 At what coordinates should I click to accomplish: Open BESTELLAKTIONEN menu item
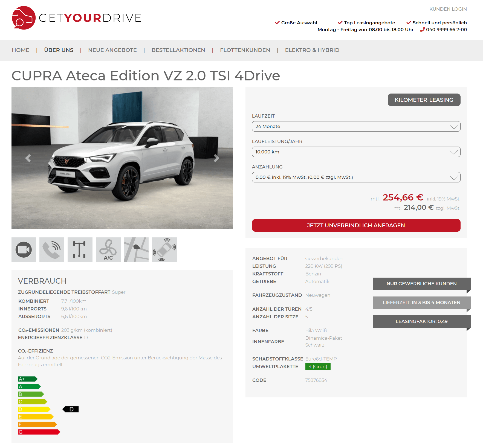click(x=178, y=50)
